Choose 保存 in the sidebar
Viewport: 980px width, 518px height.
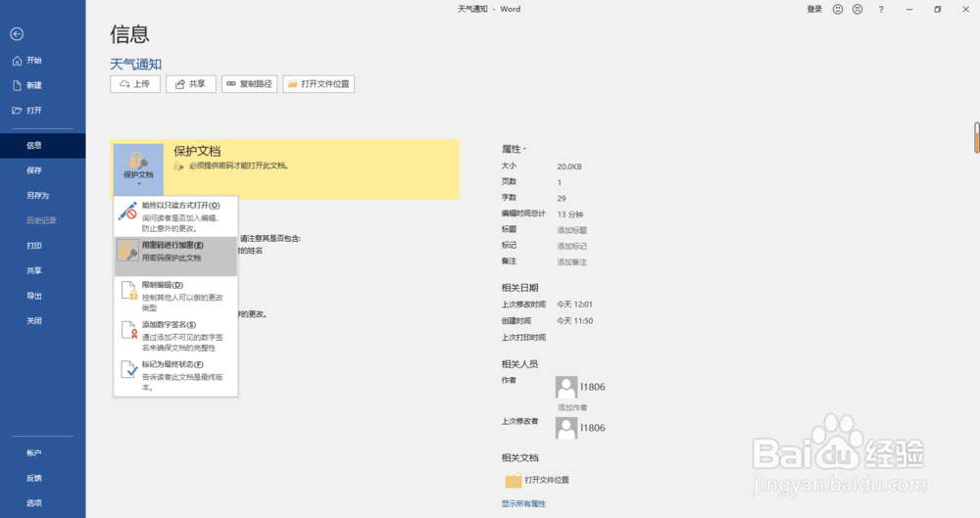coord(42,170)
